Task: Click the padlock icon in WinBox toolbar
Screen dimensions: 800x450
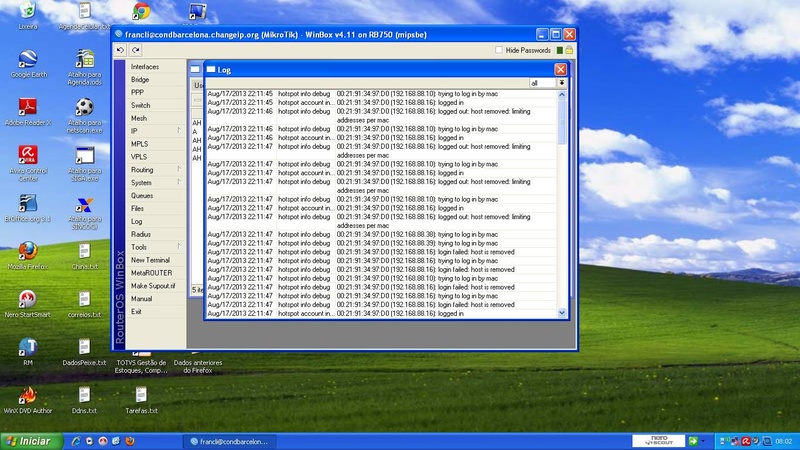Action: (x=569, y=50)
